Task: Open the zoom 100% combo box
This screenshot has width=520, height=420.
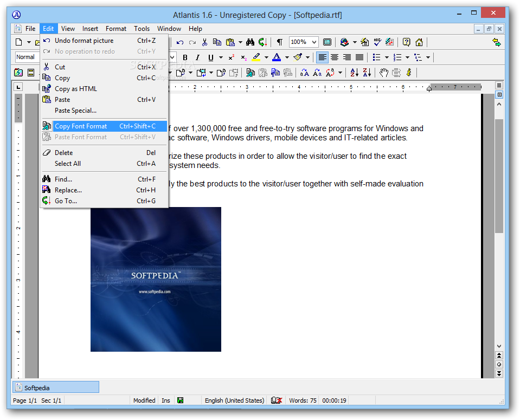Action: (304, 42)
